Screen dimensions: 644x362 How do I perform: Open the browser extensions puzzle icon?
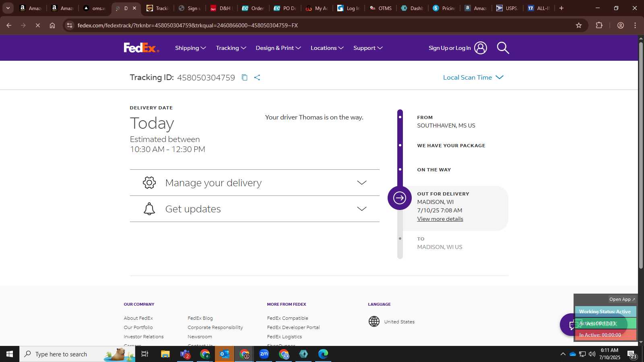tap(599, 25)
